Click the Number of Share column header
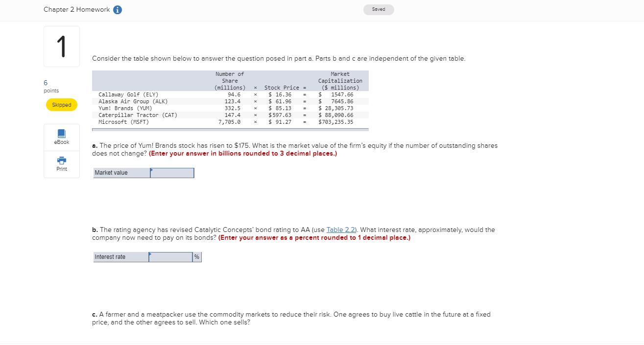644x345 pixels. click(230, 81)
